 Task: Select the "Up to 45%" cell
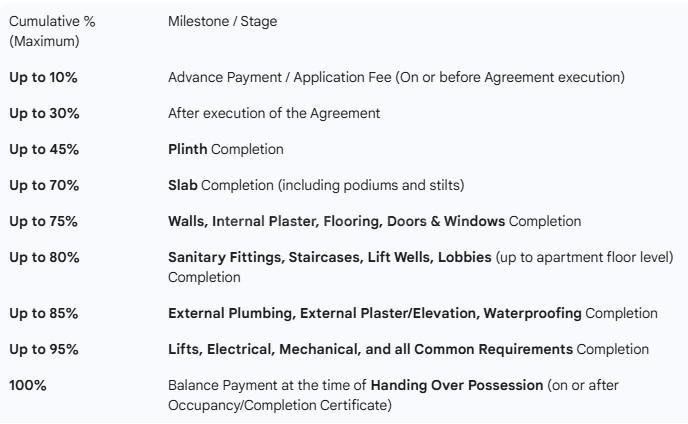point(44,150)
